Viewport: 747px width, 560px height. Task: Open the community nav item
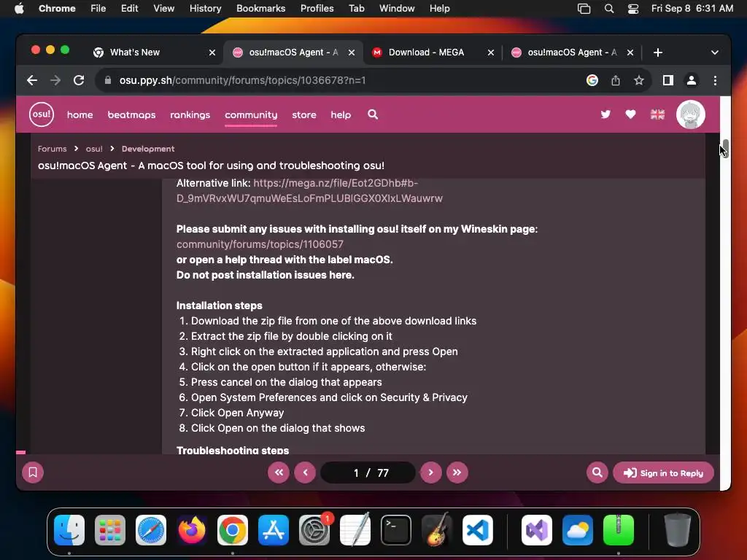(251, 114)
